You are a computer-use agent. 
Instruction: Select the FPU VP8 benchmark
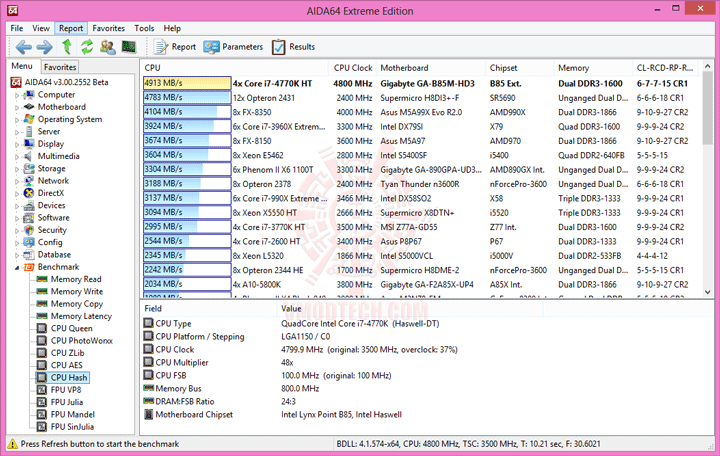pyautogui.click(x=66, y=390)
